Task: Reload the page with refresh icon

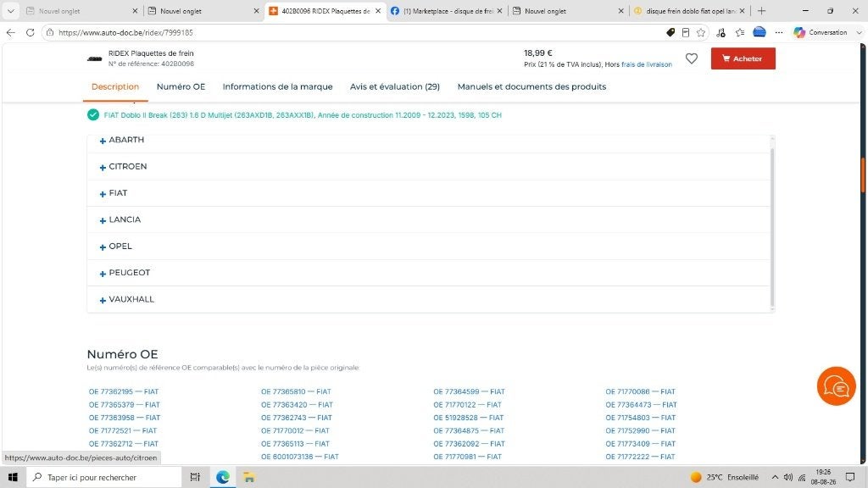Action: [30, 33]
